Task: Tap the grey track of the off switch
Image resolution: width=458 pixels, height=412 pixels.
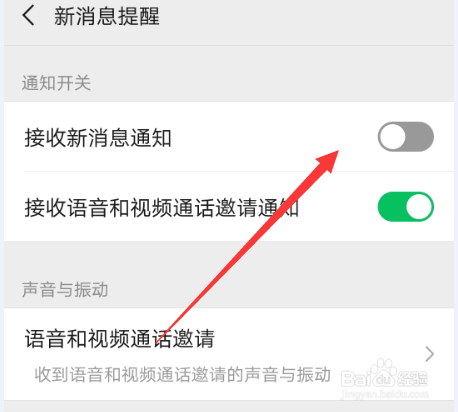Action: [x=421, y=137]
